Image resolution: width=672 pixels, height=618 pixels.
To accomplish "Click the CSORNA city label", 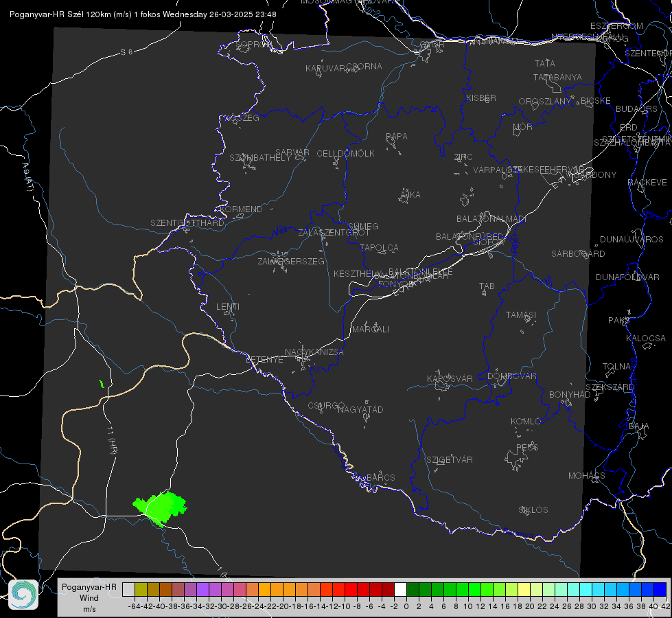I will [x=364, y=67].
